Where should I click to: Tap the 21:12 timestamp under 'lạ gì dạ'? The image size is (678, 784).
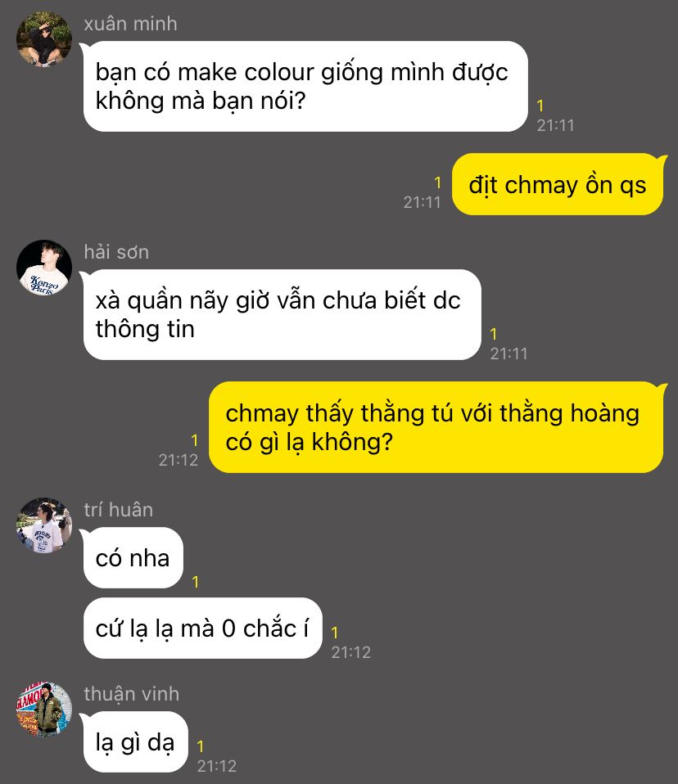click(x=217, y=766)
